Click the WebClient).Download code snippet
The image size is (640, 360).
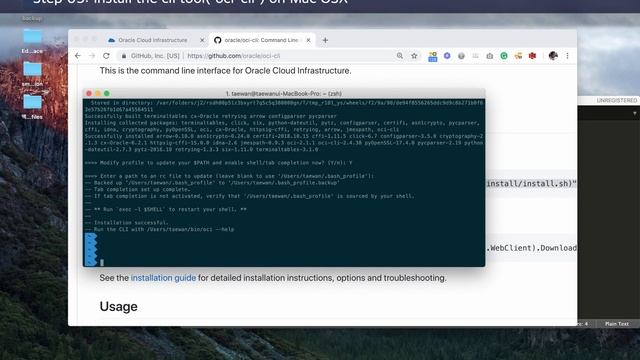pos(531,248)
